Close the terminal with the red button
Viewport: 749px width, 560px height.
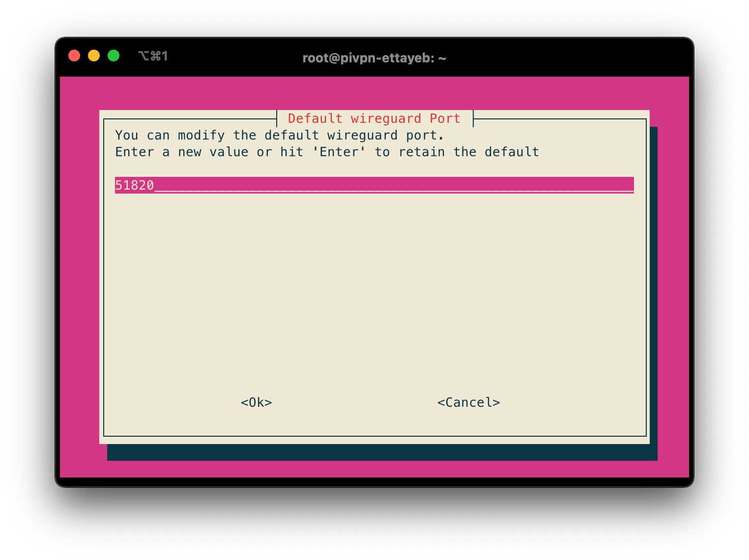(x=74, y=56)
